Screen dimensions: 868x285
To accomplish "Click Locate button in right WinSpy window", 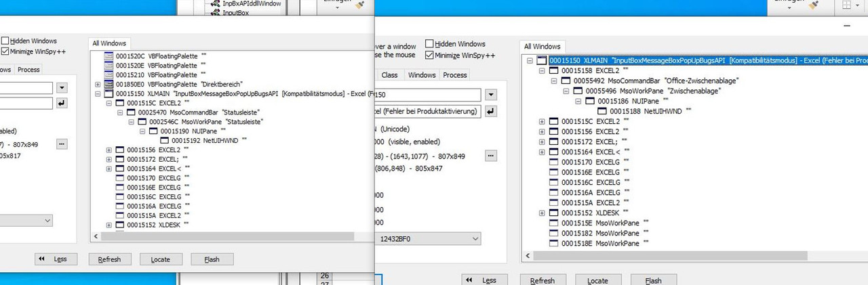I will [x=597, y=280].
